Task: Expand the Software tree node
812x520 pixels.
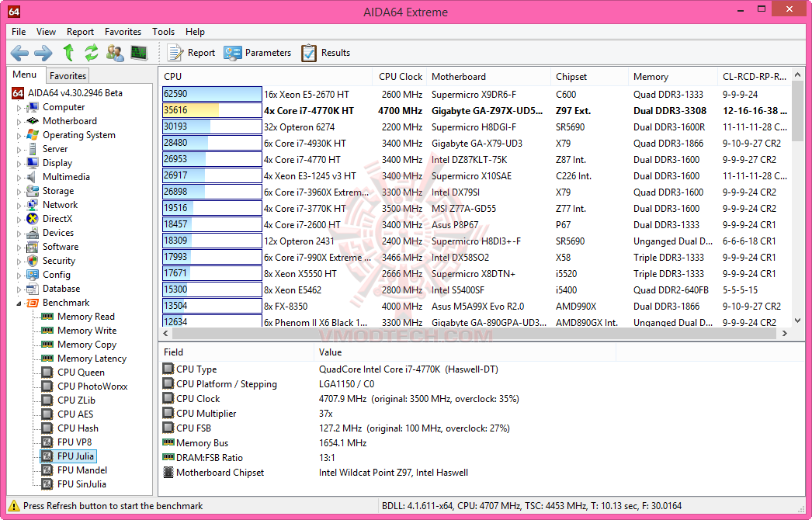Action: pos(19,248)
